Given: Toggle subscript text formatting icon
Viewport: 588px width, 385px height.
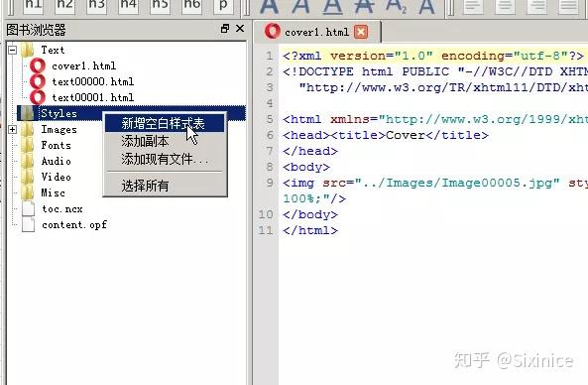Looking at the screenshot, I should coord(396,6).
